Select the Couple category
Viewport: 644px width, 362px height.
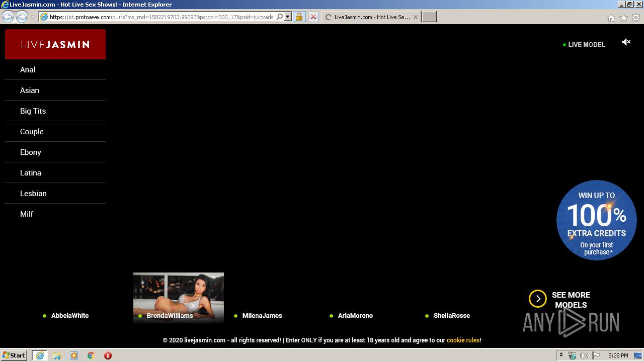[x=55, y=132]
